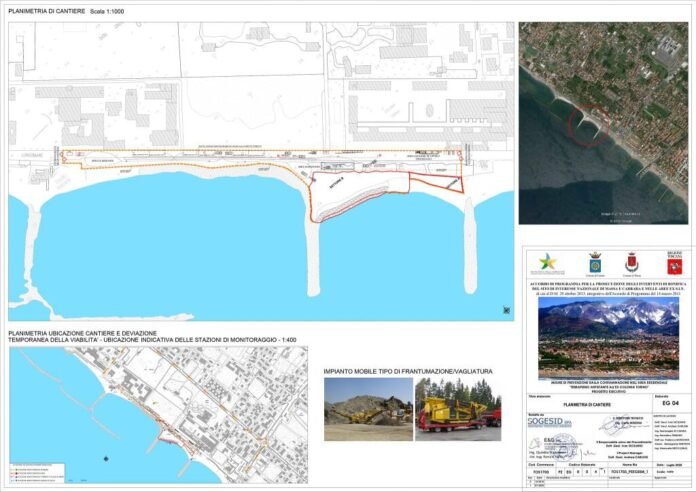Image resolution: width=696 pixels, height=492 pixels.
Task: Click the blue municipal coat of arms
Action: 595,263
